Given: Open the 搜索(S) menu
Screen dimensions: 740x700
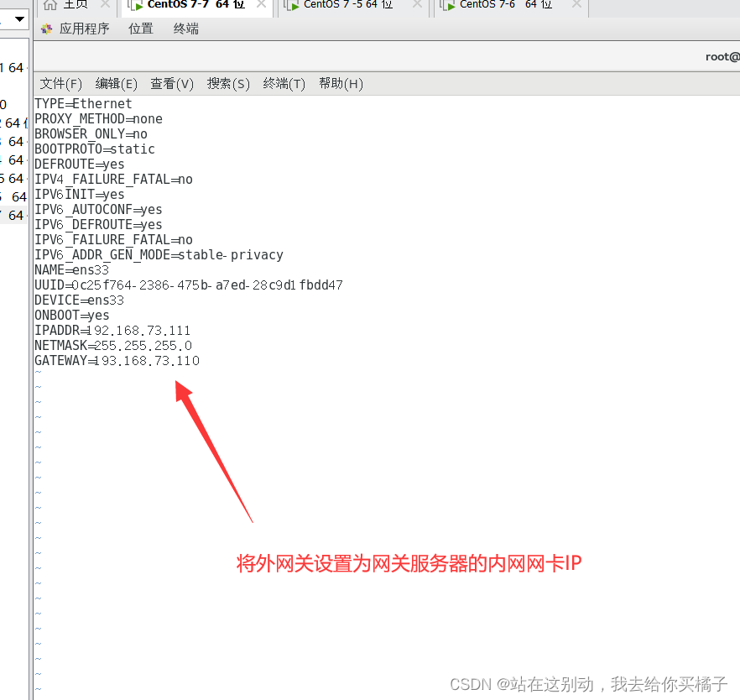Looking at the screenshot, I should (x=228, y=84).
